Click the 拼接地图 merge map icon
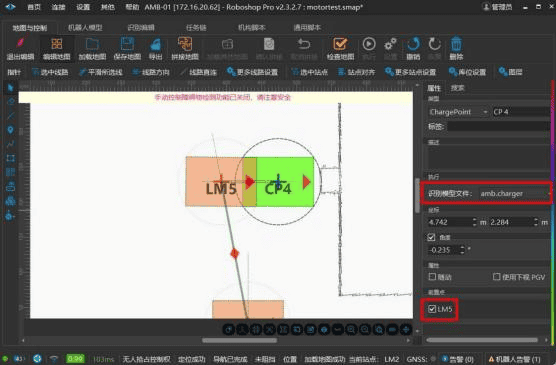The height and width of the screenshot is (365, 556). click(185, 44)
